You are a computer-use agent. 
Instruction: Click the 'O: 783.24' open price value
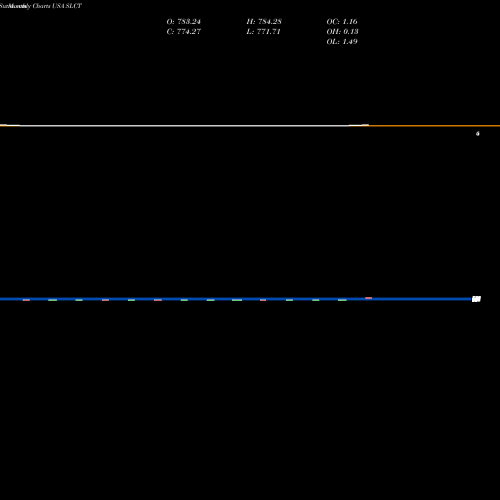coord(184,22)
